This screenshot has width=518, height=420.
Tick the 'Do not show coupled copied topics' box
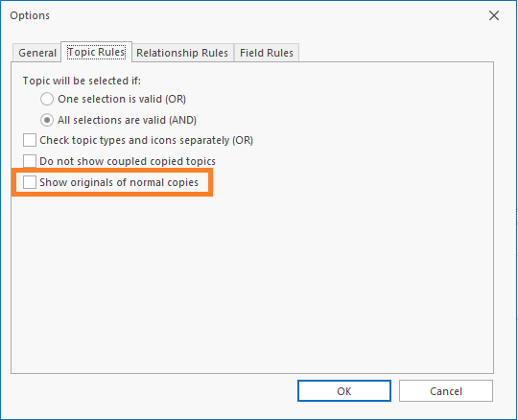(x=30, y=161)
